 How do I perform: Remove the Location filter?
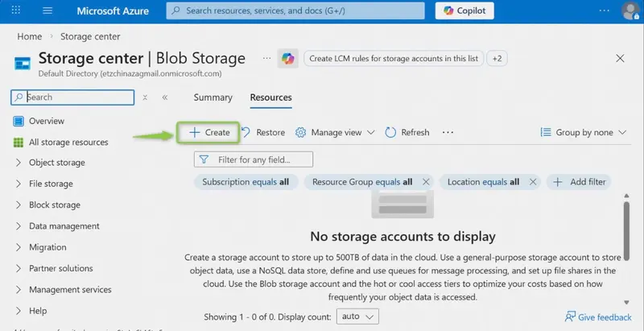tap(533, 182)
